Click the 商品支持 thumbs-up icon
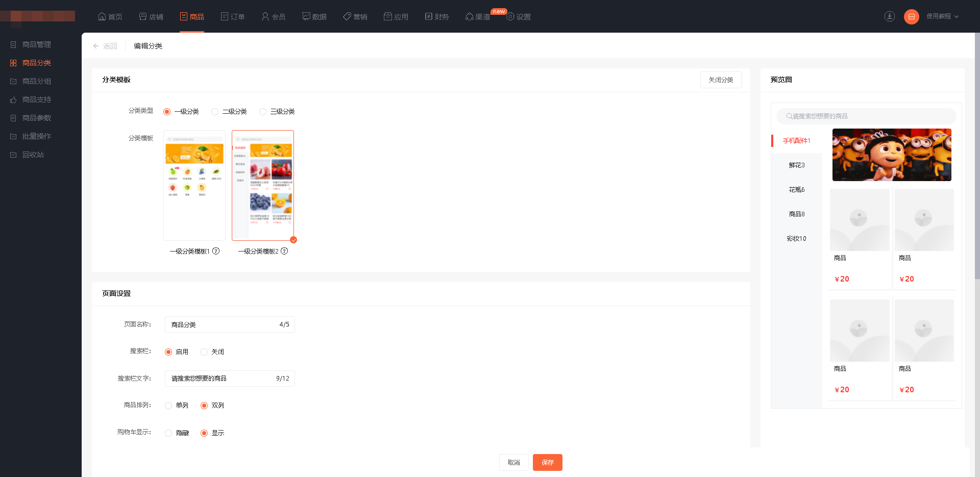The width and height of the screenshot is (980, 477). point(13,100)
